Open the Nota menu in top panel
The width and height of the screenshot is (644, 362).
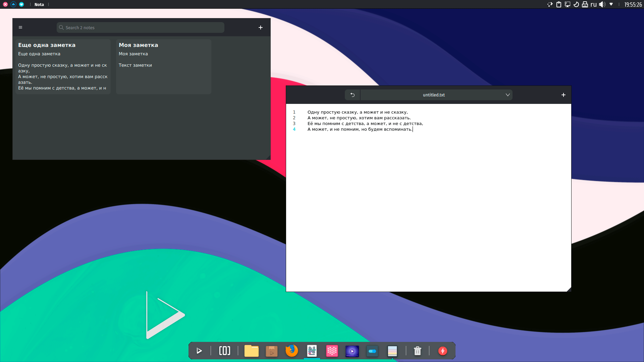click(39, 4)
